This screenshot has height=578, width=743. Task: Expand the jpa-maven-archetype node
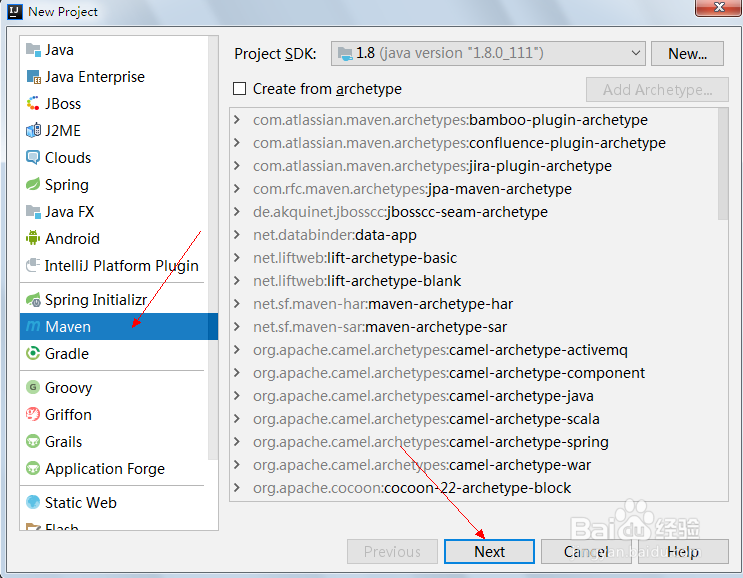coord(237,189)
